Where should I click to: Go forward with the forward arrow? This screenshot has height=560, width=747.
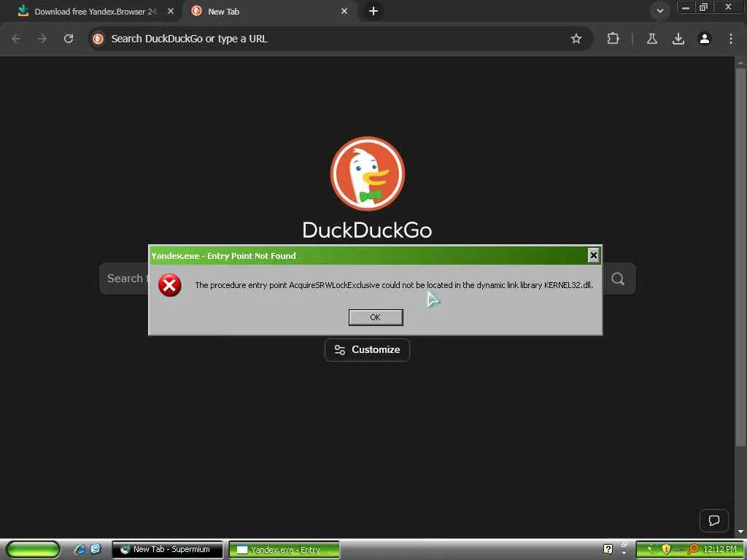pyautogui.click(x=42, y=39)
